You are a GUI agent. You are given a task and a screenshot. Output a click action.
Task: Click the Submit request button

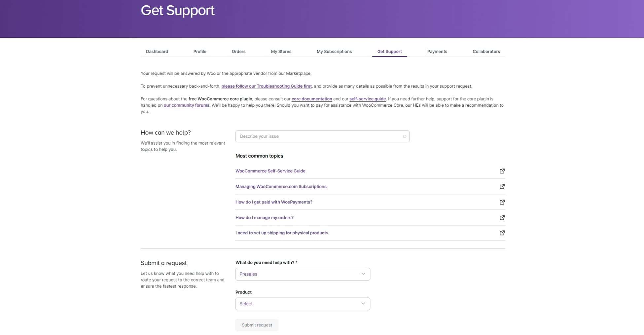click(257, 325)
